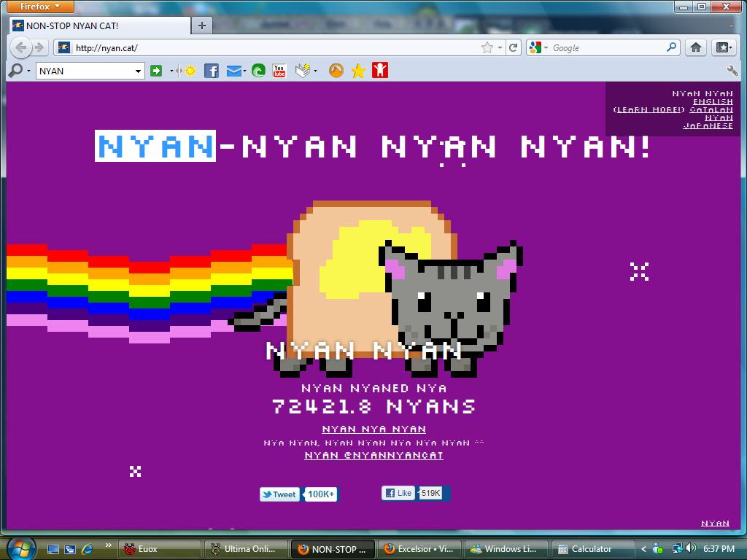Open the Firefox application menu

(41, 6)
